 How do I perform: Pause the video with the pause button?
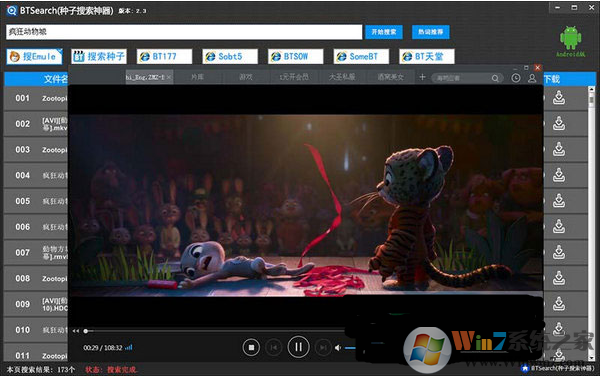coord(298,347)
